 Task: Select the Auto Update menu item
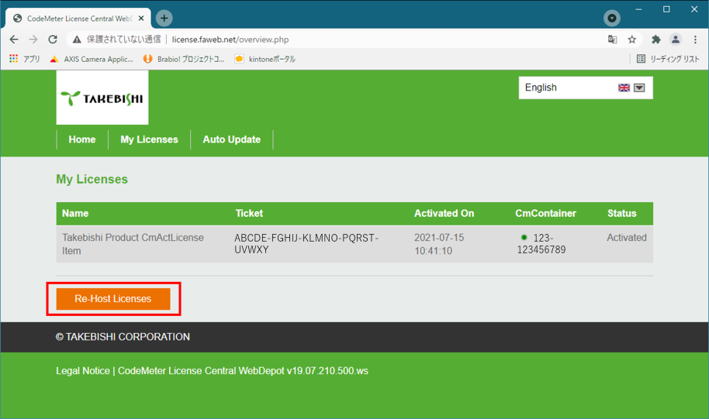(231, 139)
